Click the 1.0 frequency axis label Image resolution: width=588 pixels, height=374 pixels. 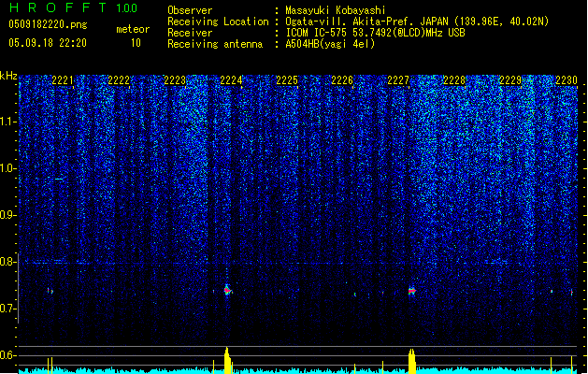pos(8,168)
